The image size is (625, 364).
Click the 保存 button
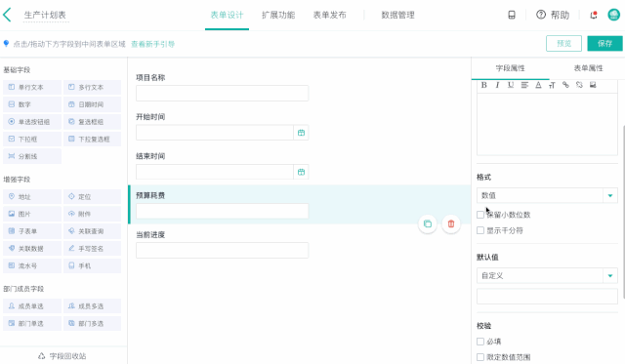pos(604,43)
